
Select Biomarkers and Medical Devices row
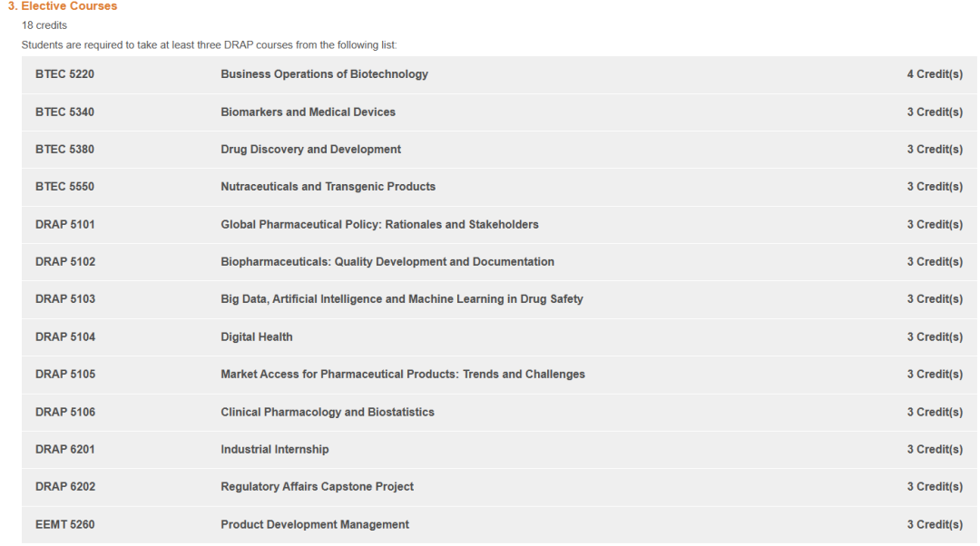click(308, 112)
